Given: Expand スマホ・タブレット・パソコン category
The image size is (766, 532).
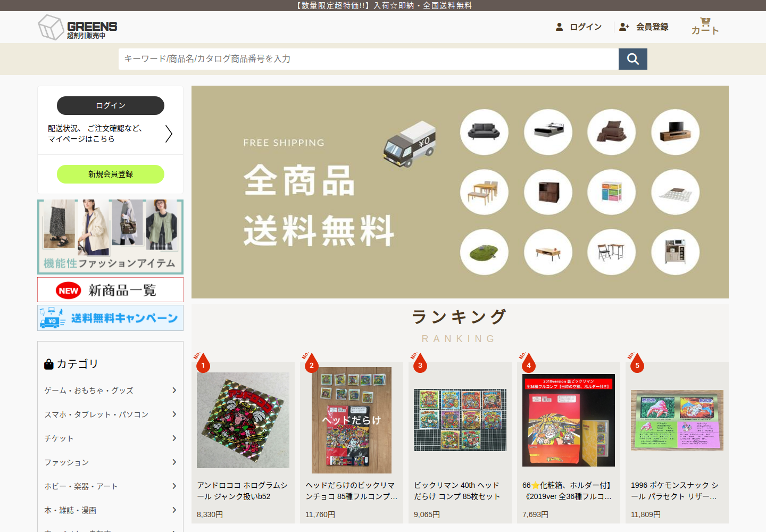Looking at the screenshot, I should 111,414.
